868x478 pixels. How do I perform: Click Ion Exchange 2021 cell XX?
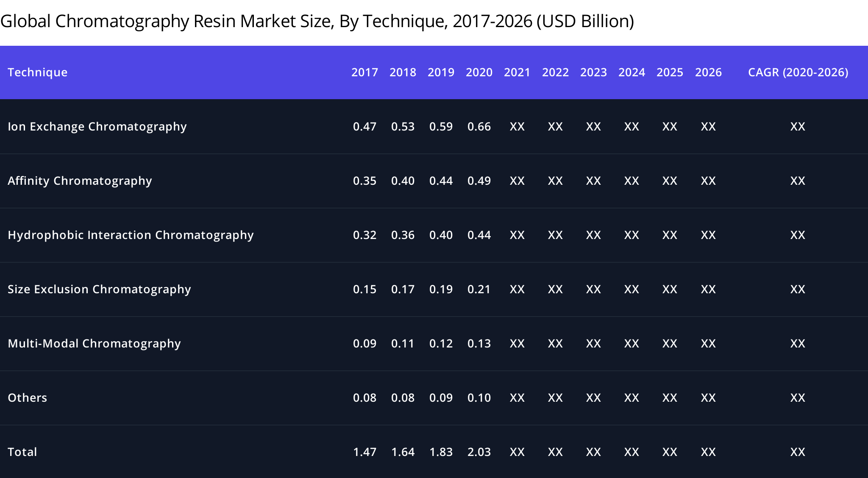click(x=517, y=127)
